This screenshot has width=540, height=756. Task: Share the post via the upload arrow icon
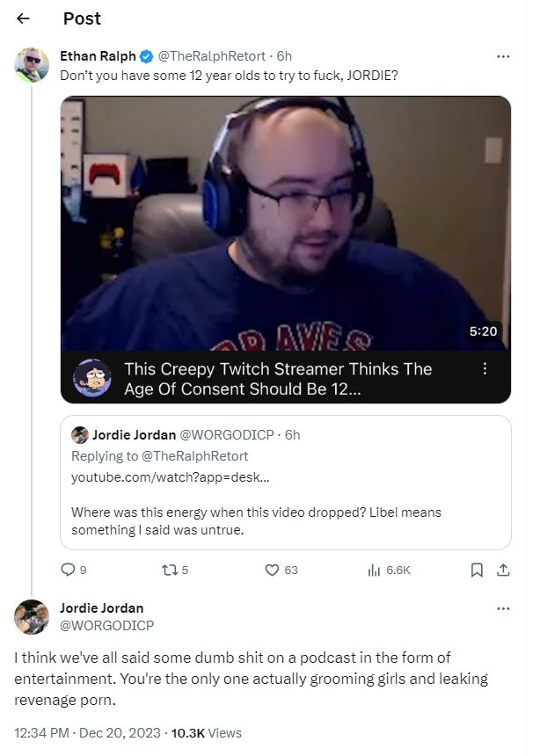point(503,570)
